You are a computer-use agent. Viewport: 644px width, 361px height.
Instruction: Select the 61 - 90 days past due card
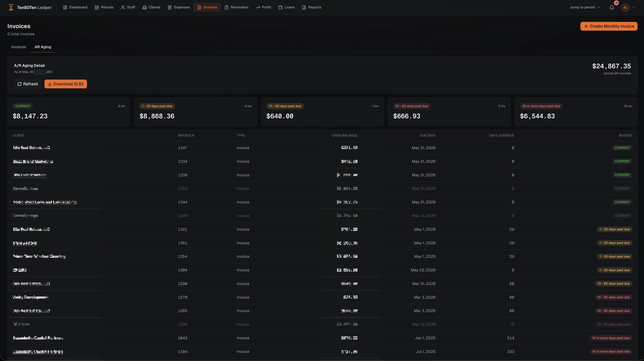coord(449,112)
